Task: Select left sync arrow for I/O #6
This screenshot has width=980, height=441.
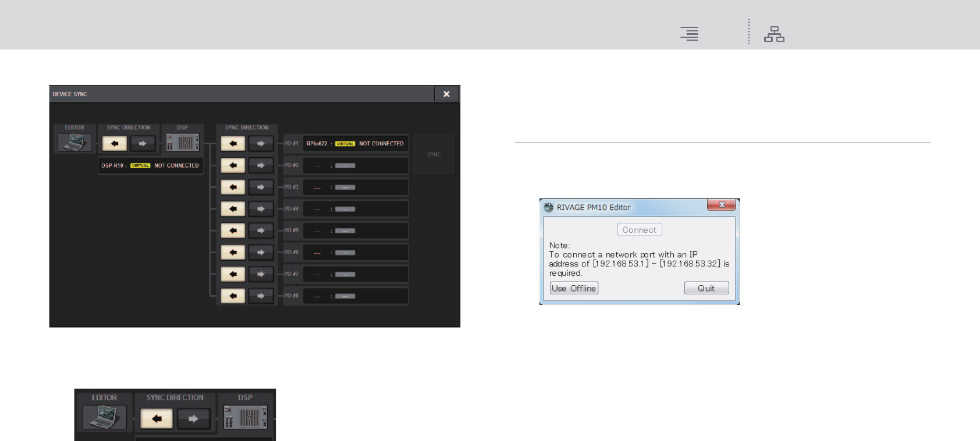Action: (x=233, y=252)
